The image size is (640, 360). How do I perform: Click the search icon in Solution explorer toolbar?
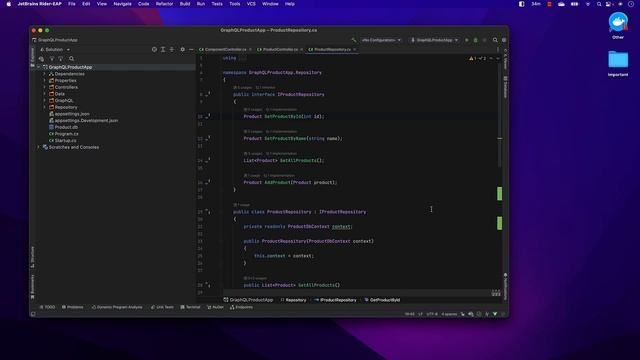click(71, 59)
